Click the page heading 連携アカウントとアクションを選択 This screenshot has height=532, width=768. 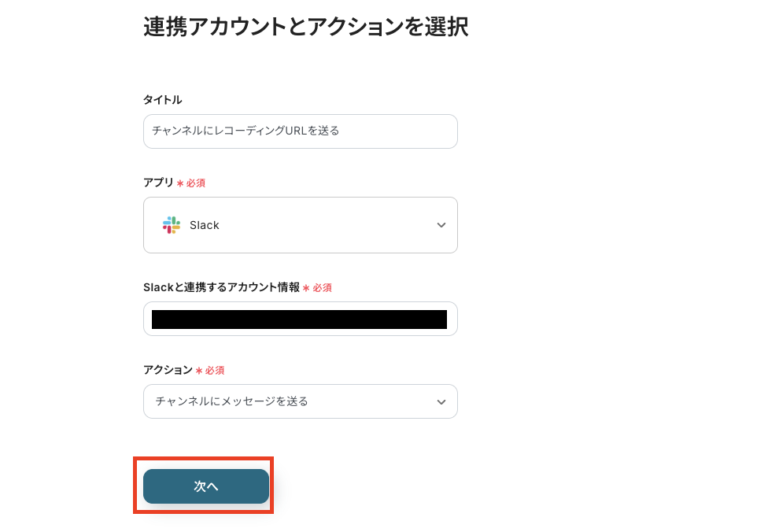click(305, 26)
